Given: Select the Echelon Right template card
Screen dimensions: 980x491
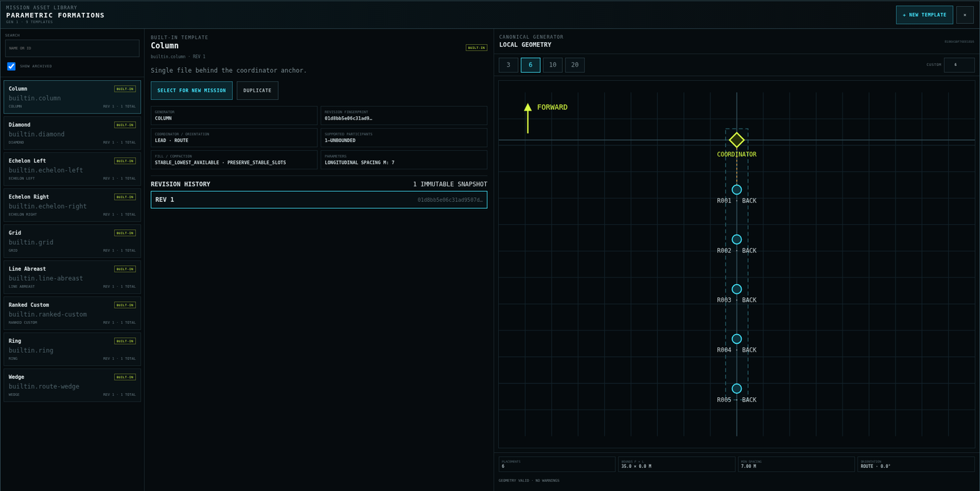Looking at the screenshot, I should (72, 205).
